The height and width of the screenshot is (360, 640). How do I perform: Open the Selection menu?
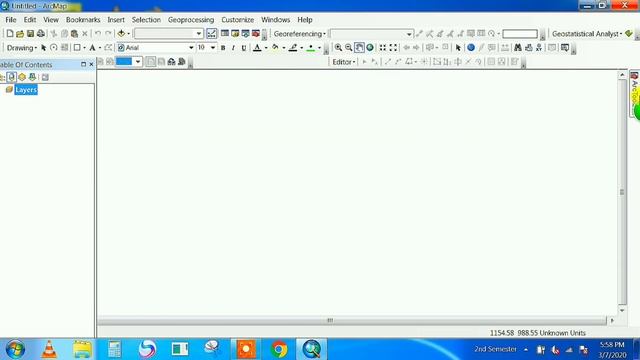146,20
